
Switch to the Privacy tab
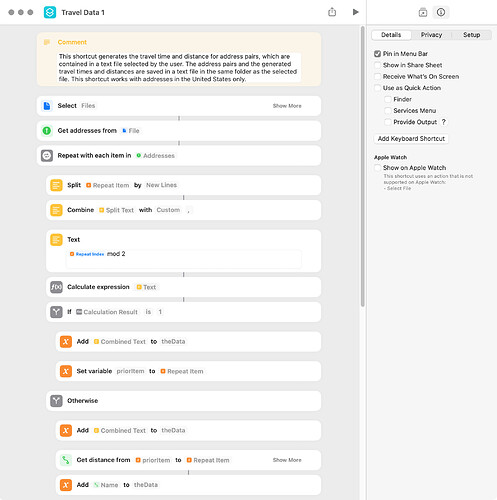pos(431,35)
